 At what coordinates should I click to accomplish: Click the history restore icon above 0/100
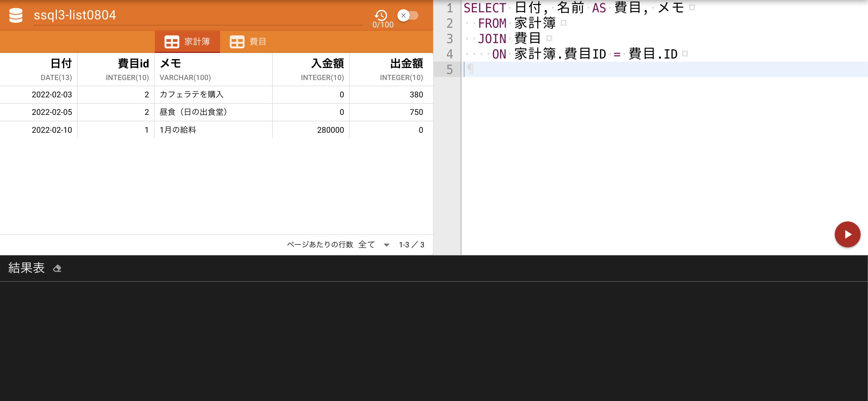(x=381, y=15)
